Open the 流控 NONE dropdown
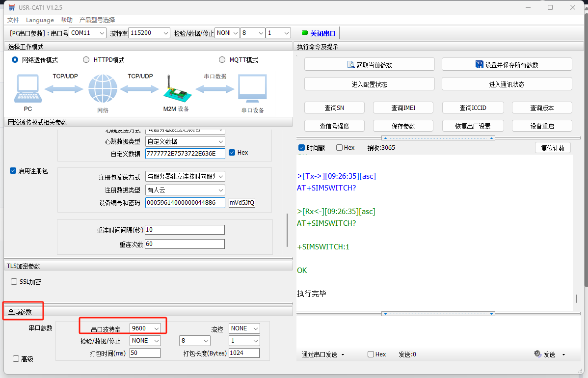The image size is (588, 378). (244, 328)
